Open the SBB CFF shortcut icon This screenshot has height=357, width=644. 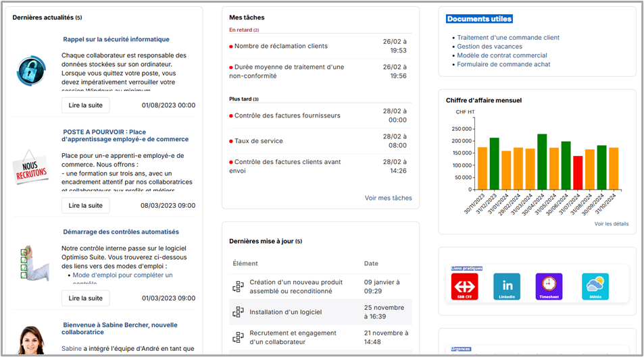[x=464, y=285]
